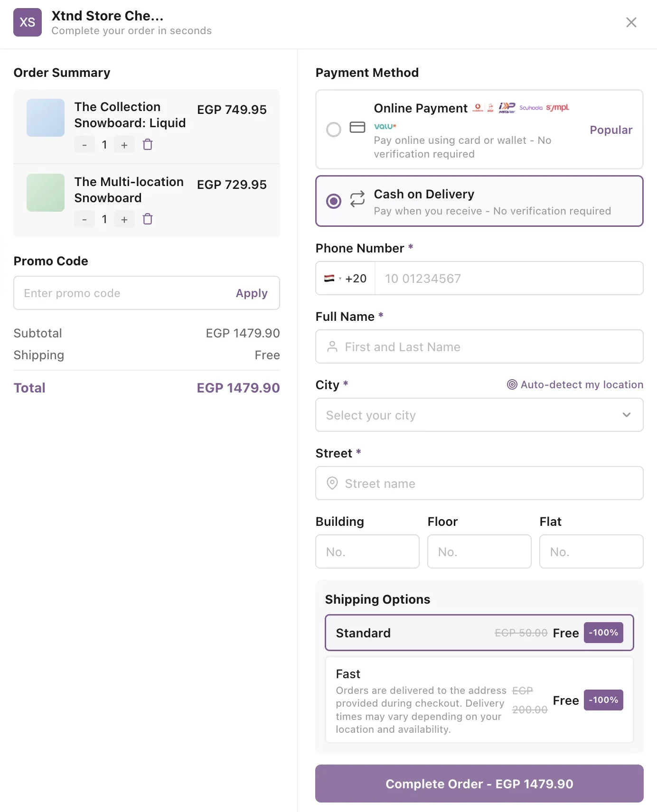Click the Cash on Delivery arrows icon
657x812 pixels.
(357, 199)
